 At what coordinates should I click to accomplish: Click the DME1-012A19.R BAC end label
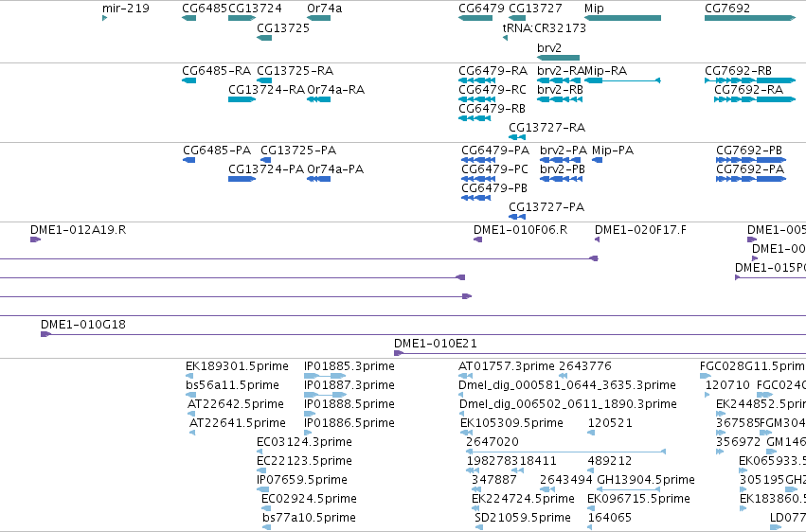(x=78, y=229)
